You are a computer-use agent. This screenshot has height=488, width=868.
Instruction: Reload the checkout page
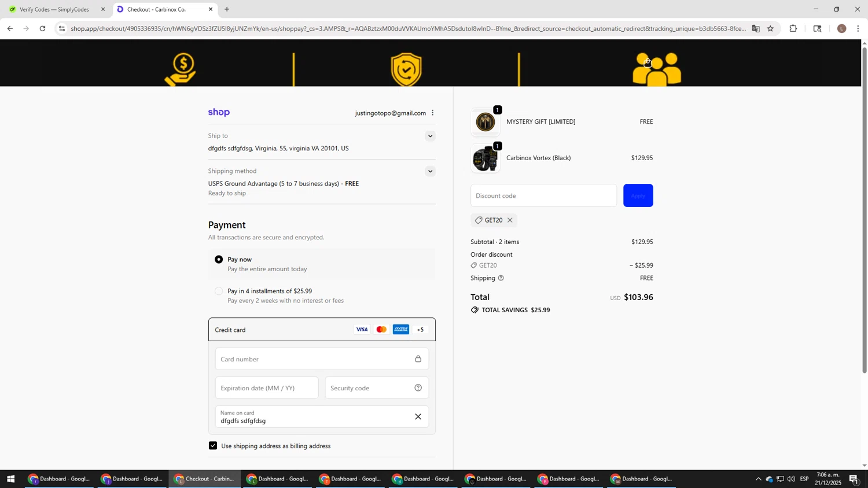coord(42,28)
